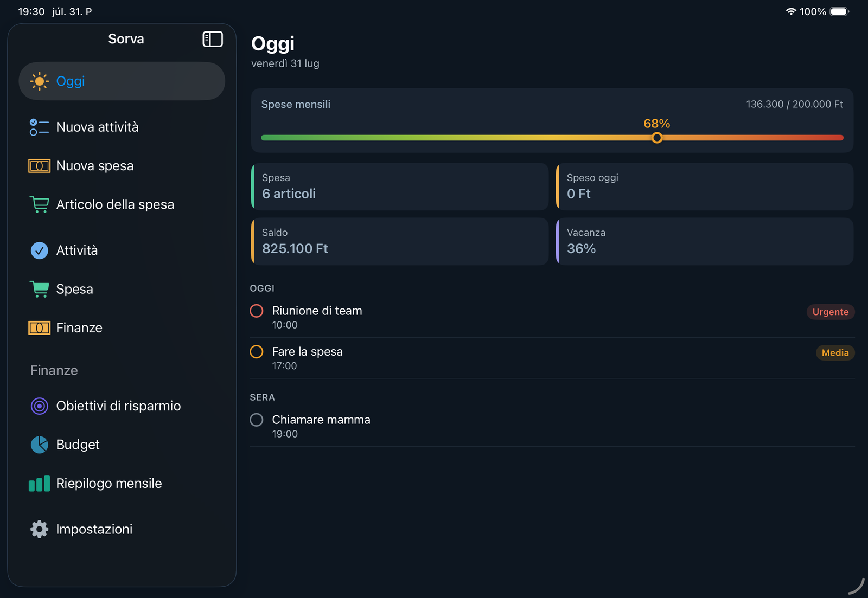Click the sun icon beside Oggi

coord(39,81)
